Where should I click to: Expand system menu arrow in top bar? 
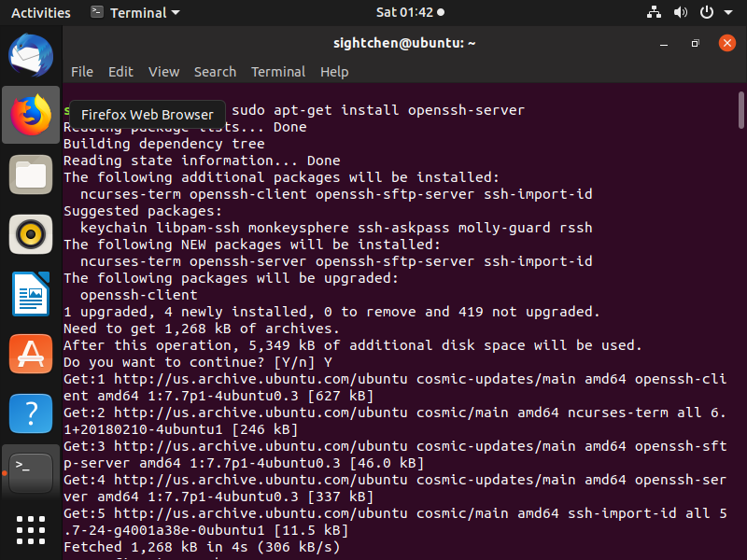pyautogui.click(x=728, y=13)
